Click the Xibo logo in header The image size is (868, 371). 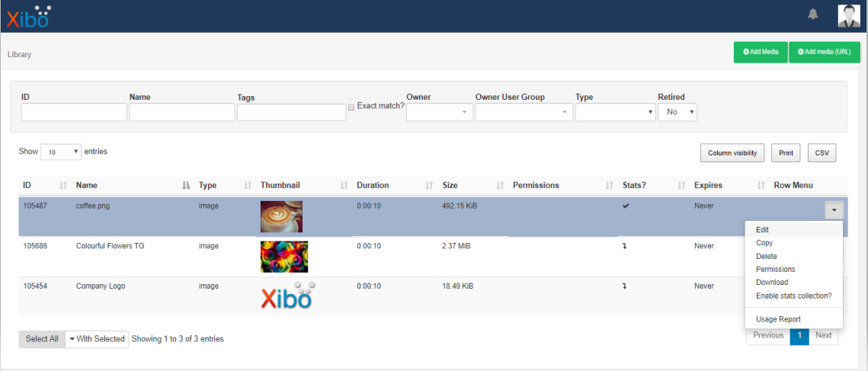point(29,16)
